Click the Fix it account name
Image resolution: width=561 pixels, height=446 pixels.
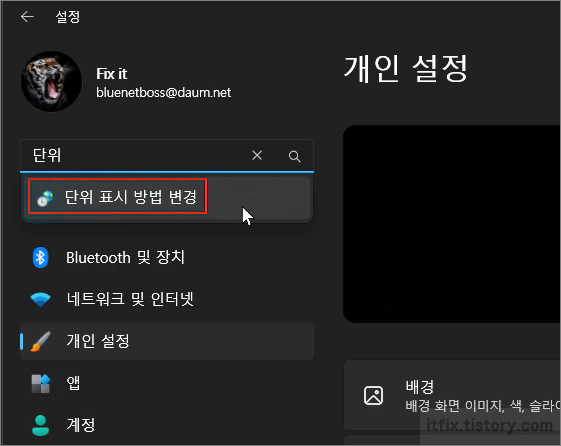[112, 74]
